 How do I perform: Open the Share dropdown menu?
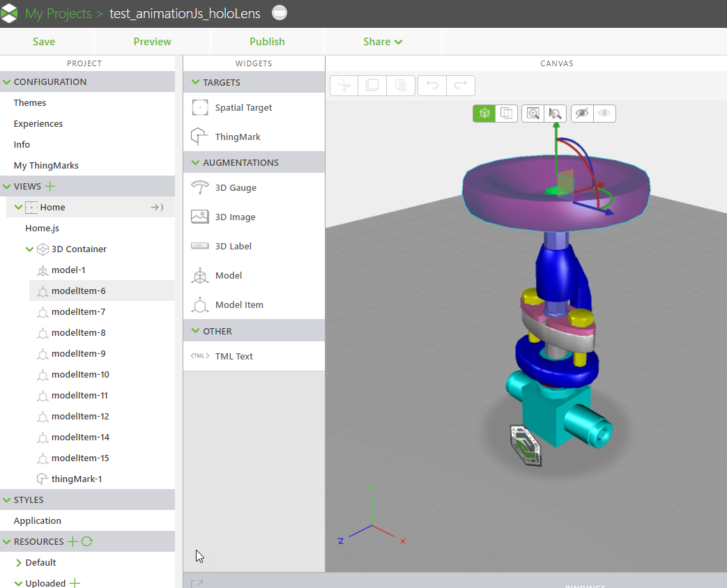383,42
